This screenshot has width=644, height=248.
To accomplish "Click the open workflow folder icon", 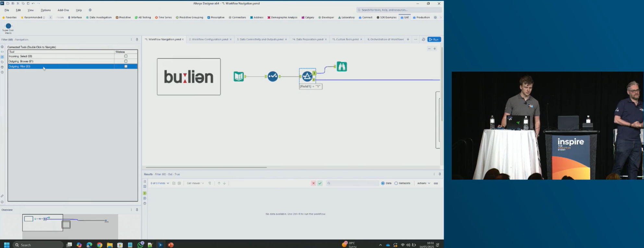I will click(8, 3).
